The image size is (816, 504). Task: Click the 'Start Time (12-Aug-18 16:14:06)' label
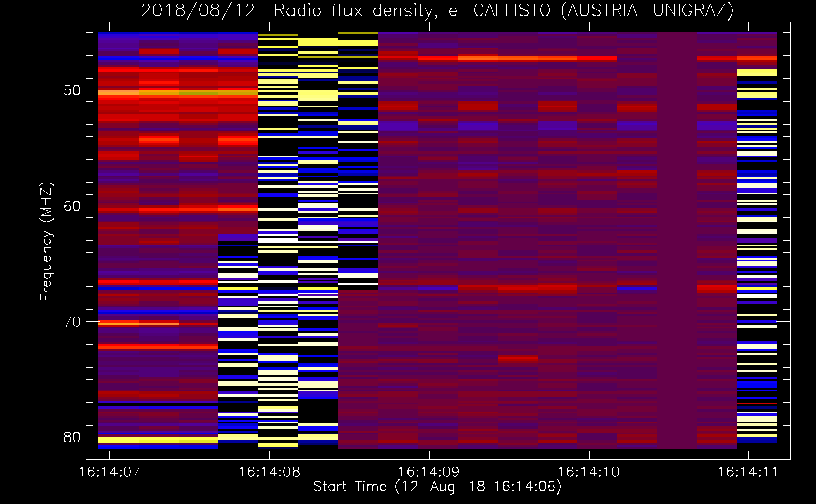(437, 486)
